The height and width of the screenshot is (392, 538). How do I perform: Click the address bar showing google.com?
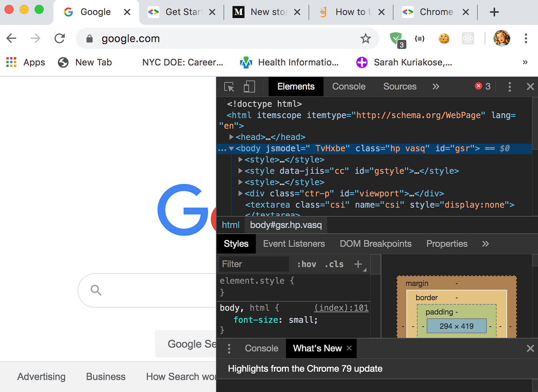[227, 38]
